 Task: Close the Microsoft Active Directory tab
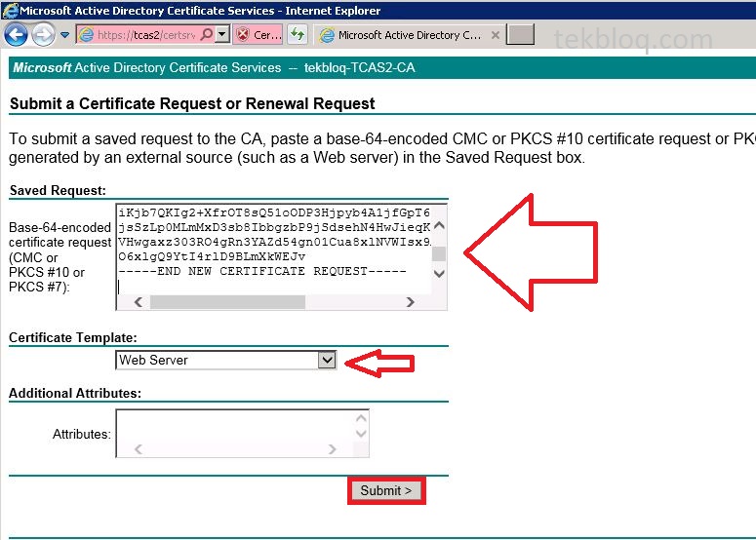495,35
